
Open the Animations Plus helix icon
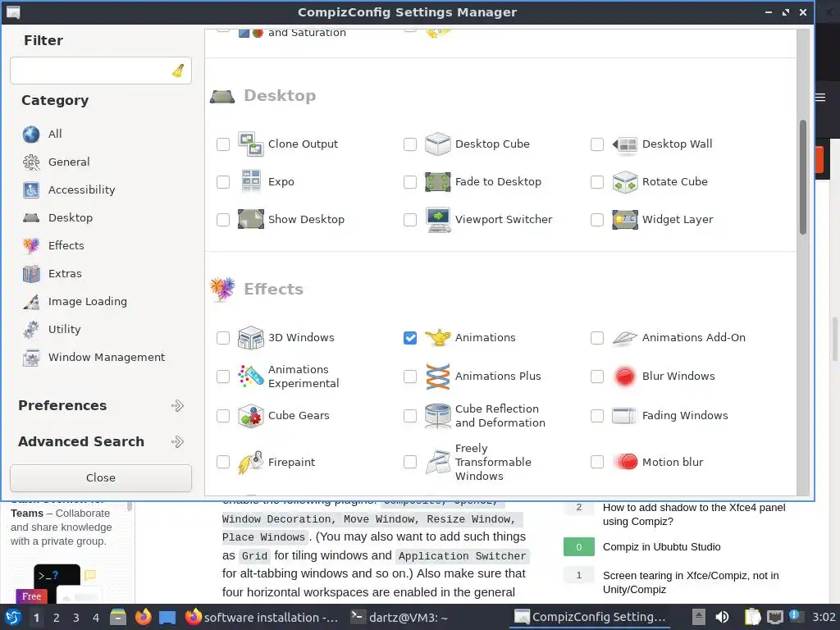(x=438, y=376)
